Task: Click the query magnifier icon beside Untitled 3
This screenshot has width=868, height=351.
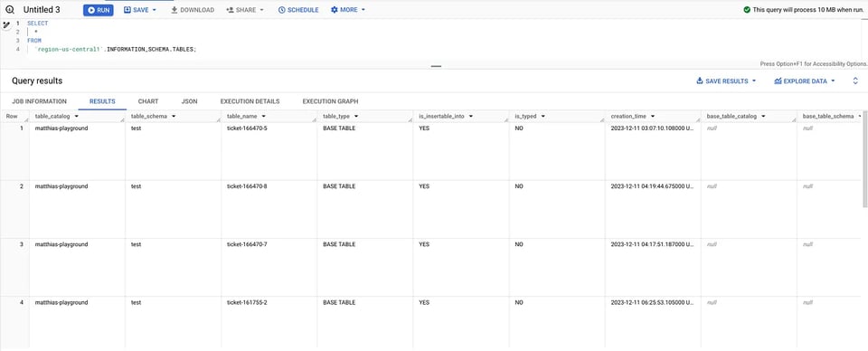Action: 9,10
